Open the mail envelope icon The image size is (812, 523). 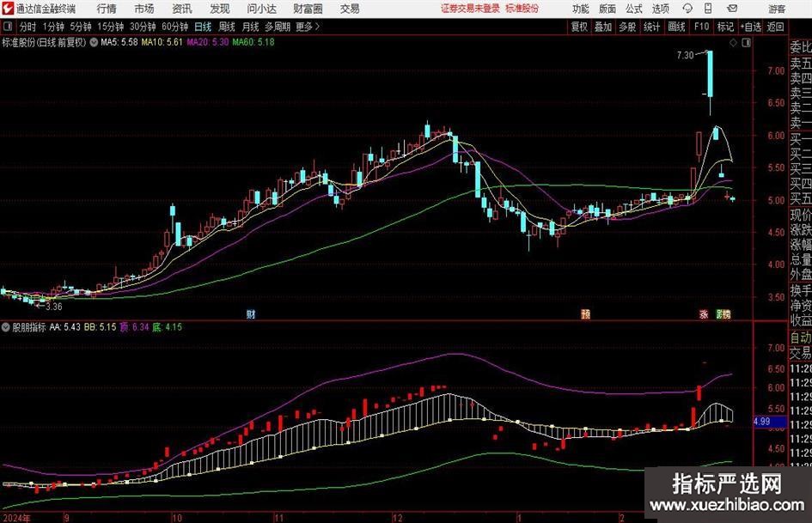pyautogui.click(x=732, y=9)
